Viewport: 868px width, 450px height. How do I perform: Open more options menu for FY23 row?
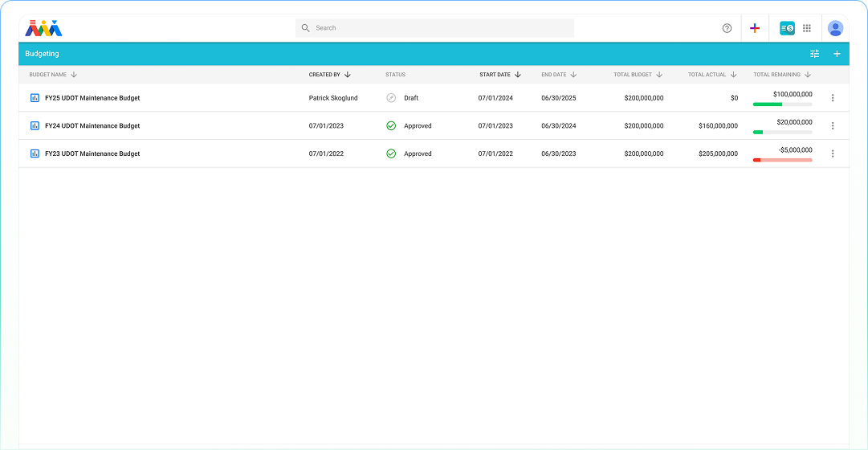point(833,153)
